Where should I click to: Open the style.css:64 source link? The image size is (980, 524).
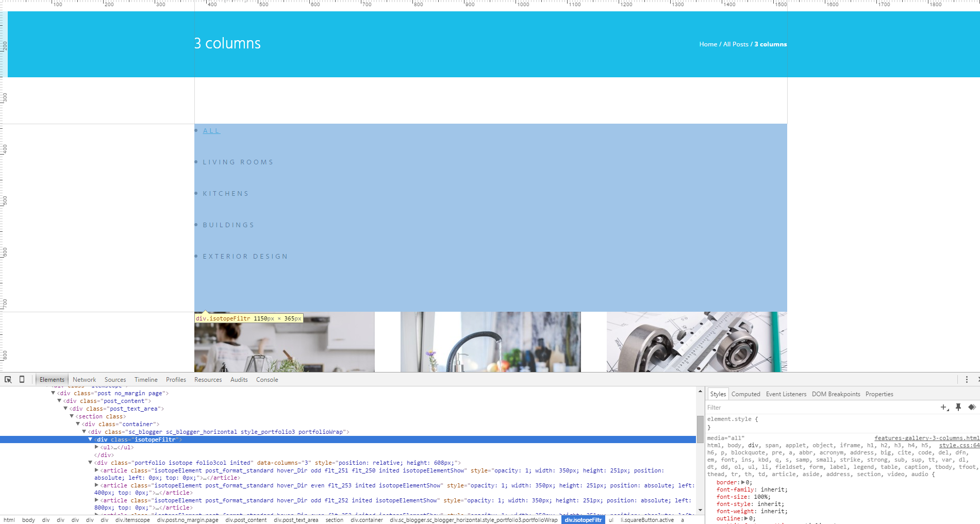tap(959, 446)
